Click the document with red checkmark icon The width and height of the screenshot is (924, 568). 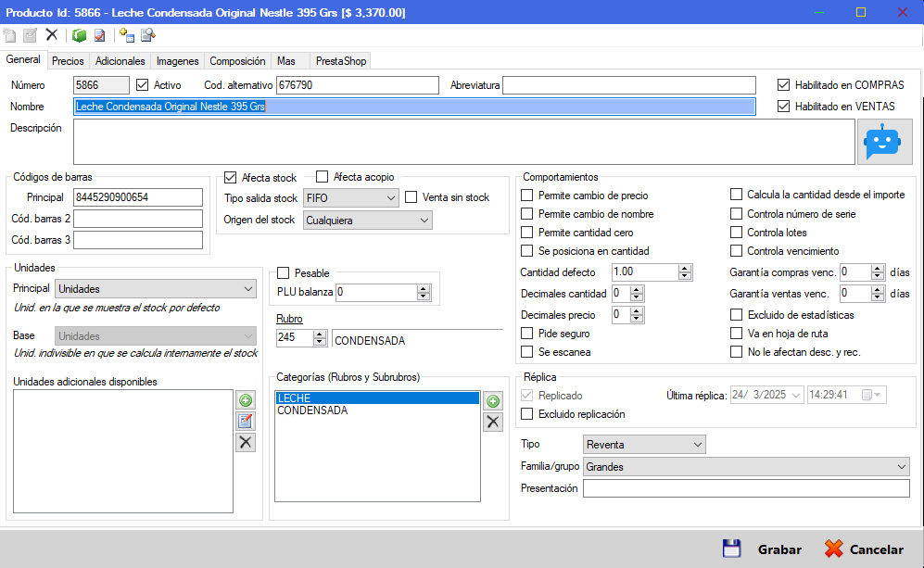(99, 35)
